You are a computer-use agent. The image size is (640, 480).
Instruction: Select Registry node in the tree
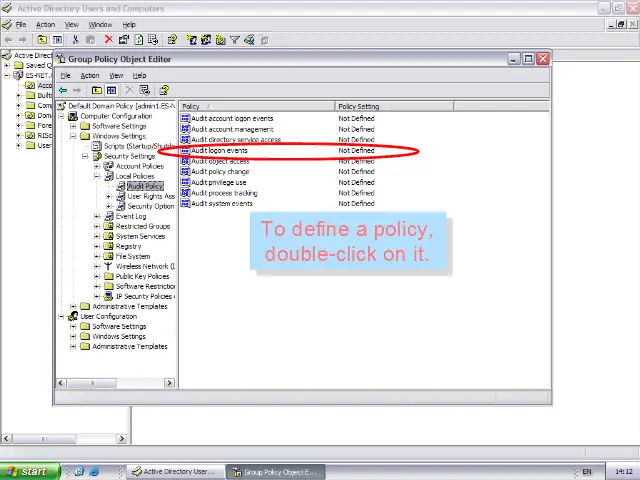click(128, 247)
